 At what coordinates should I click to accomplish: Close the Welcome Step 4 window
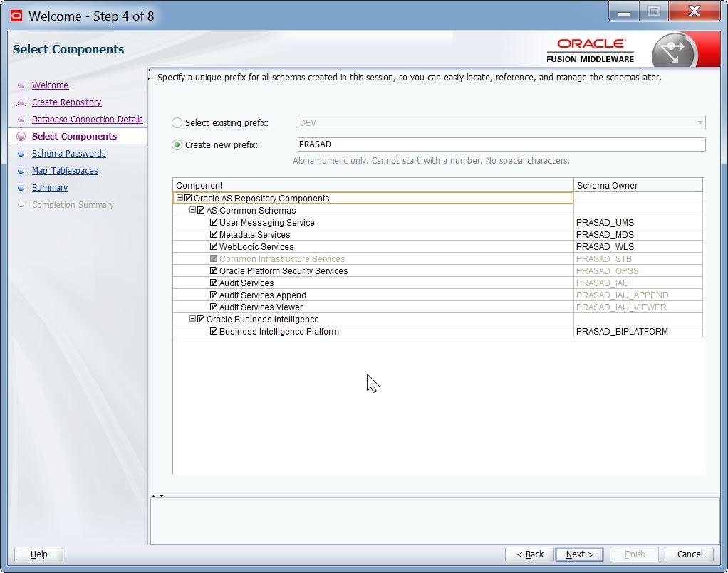[x=695, y=11]
